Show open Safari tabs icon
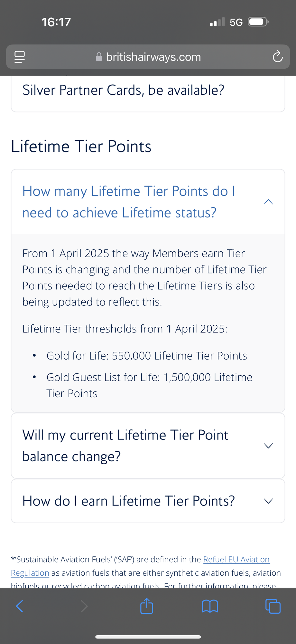Image resolution: width=296 pixels, height=644 pixels. (x=273, y=606)
